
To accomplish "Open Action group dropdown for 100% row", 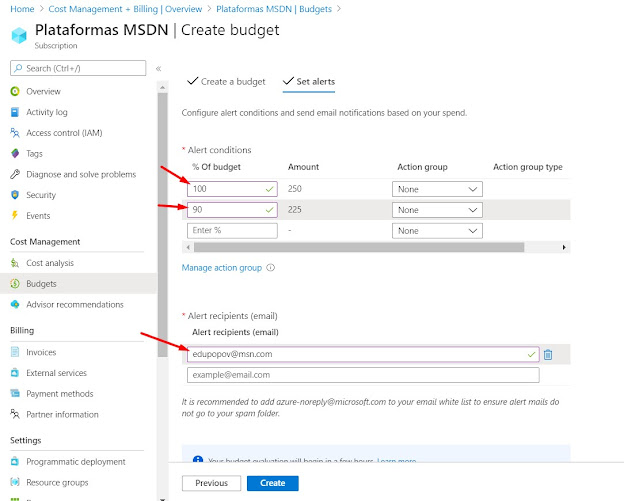I will [x=437, y=189].
